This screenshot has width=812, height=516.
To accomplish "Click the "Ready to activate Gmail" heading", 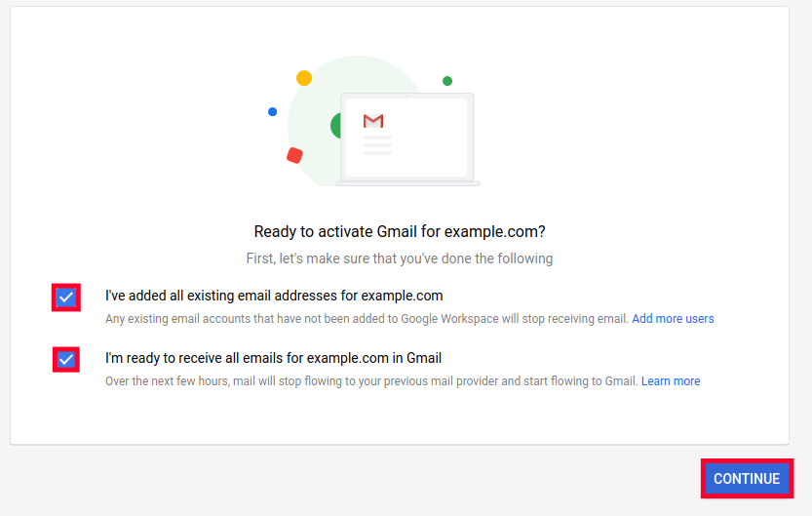I will click(x=400, y=232).
